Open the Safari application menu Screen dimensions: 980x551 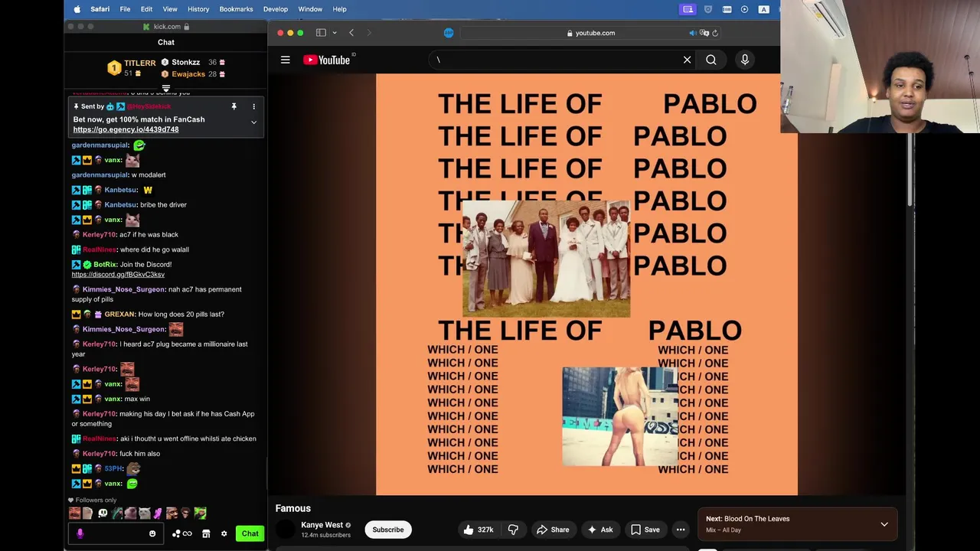point(100,9)
